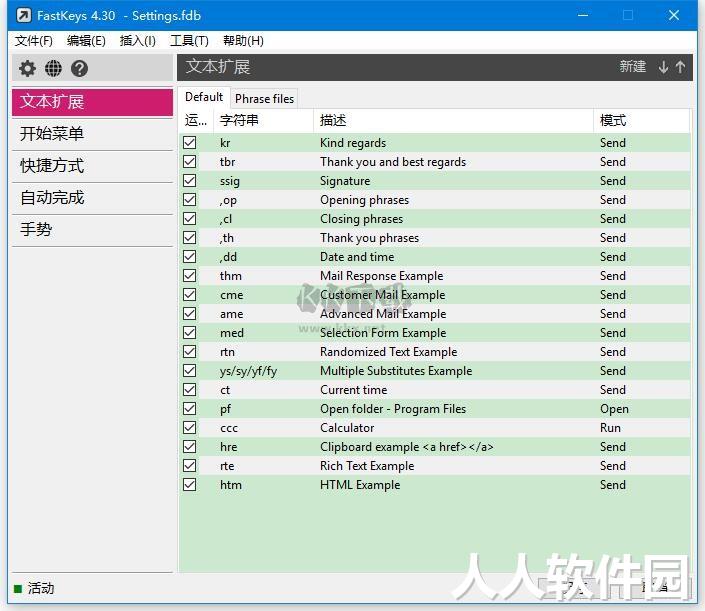This screenshot has width=705, height=611.
Task: Select 'HTML Example' row
Action: tap(434, 485)
